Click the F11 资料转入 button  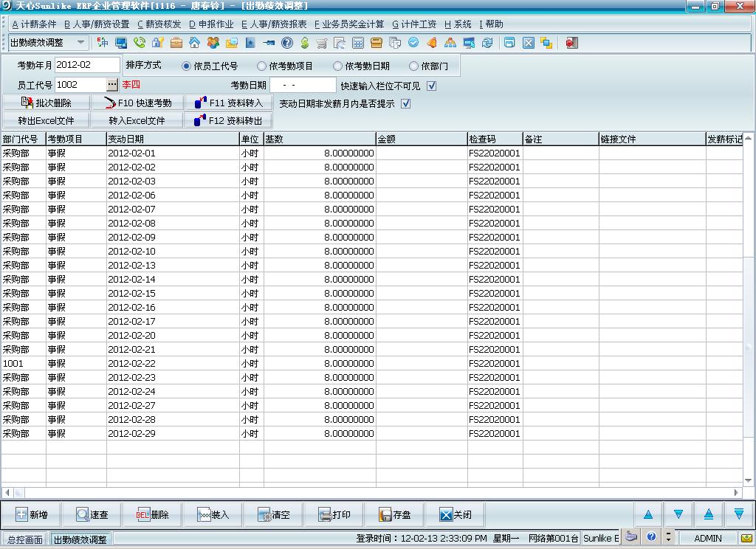(229, 103)
